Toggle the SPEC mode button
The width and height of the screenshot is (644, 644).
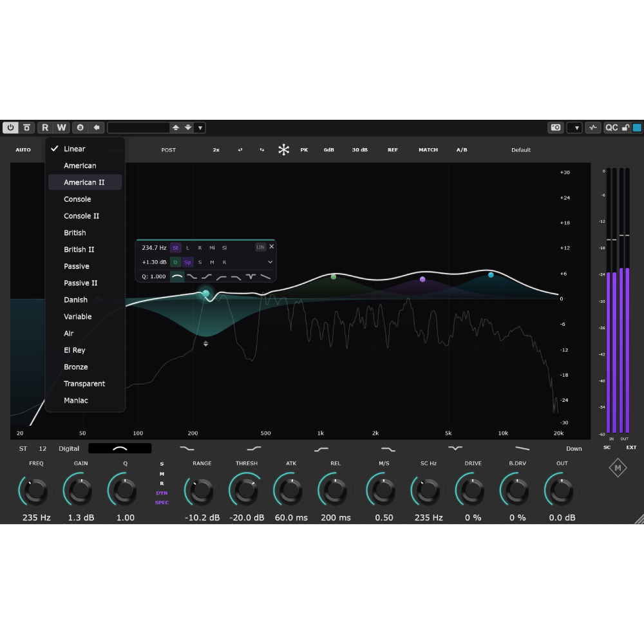coord(162,502)
